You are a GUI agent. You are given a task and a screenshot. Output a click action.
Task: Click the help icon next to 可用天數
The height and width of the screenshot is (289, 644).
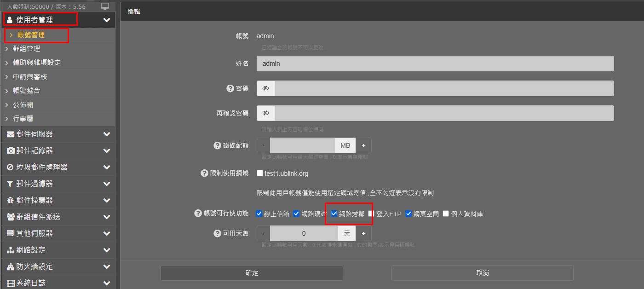(x=218, y=233)
